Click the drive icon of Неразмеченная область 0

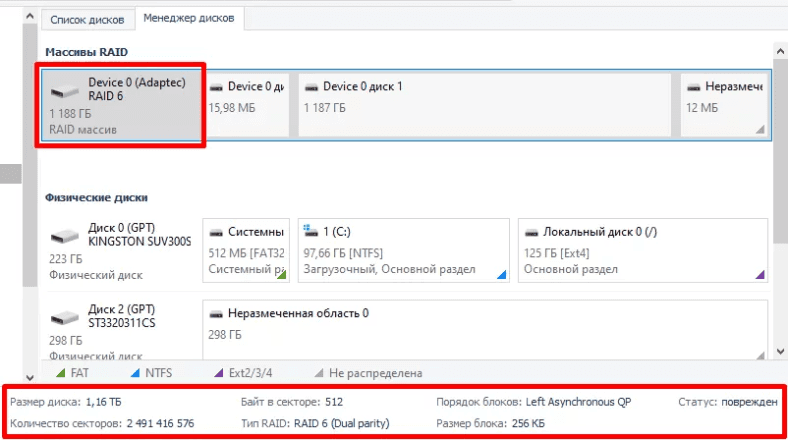click(x=216, y=314)
